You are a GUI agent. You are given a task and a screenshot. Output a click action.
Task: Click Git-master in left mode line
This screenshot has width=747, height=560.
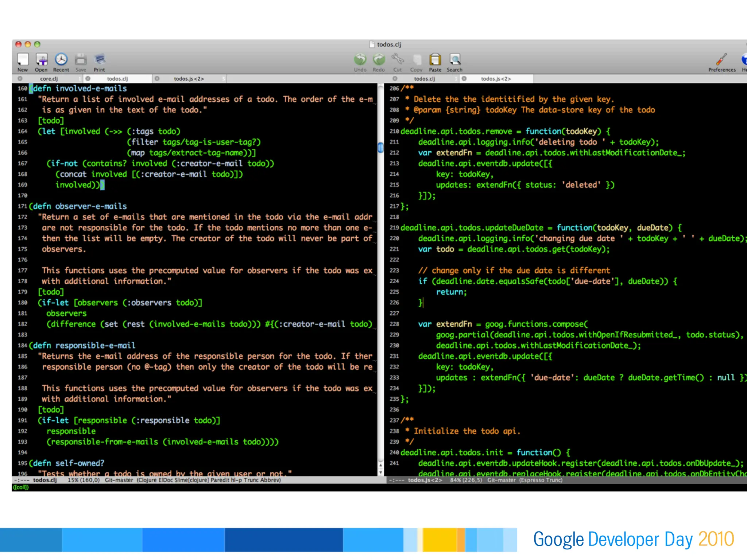[119, 480]
